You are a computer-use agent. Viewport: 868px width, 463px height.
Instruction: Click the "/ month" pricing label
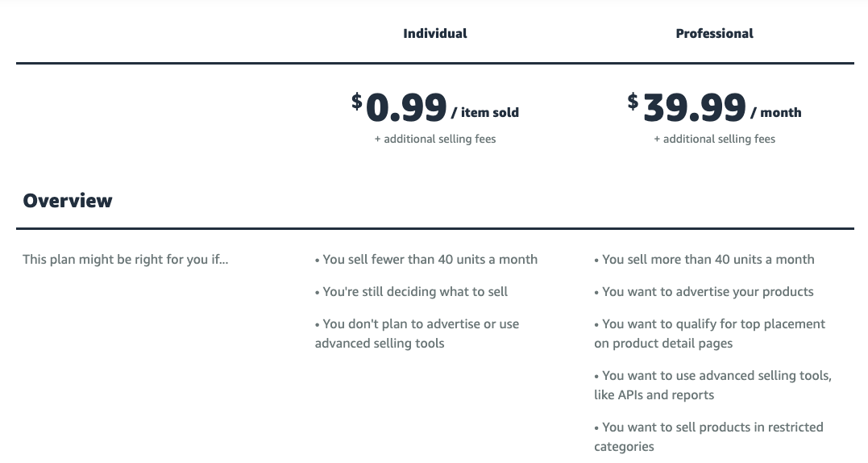[776, 113]
